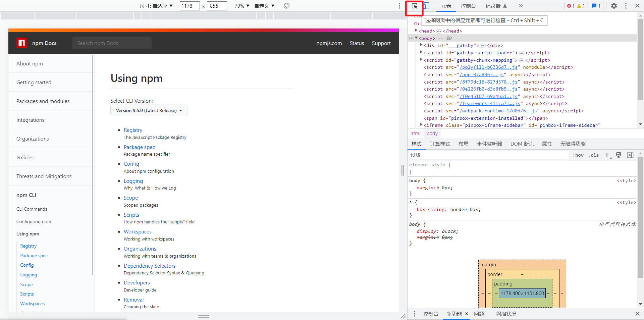The height and width of the screenshot is (320, 644).
Task: Focus the 过滤 styles filter field
Action: (488, 155)
